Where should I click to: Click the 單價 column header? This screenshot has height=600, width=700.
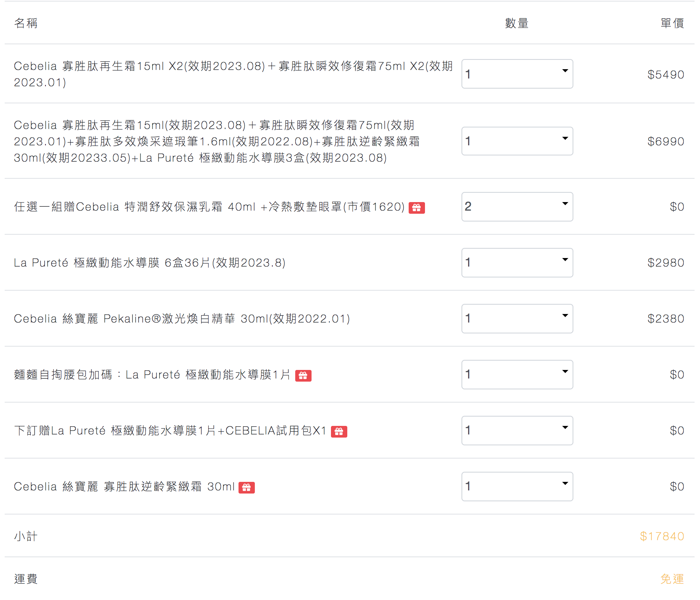click(672, 23)
